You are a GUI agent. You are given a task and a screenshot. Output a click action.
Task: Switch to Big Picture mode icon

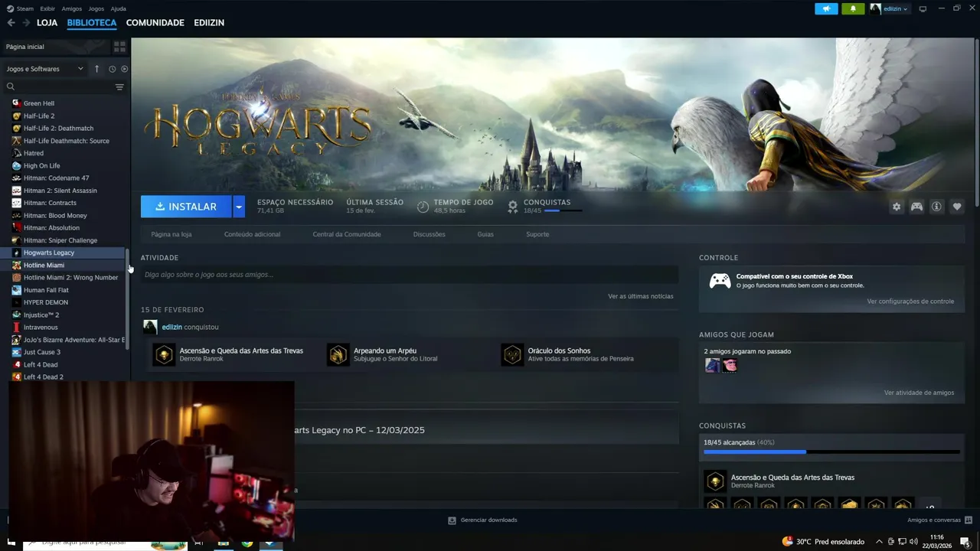[x=923, y=8]
